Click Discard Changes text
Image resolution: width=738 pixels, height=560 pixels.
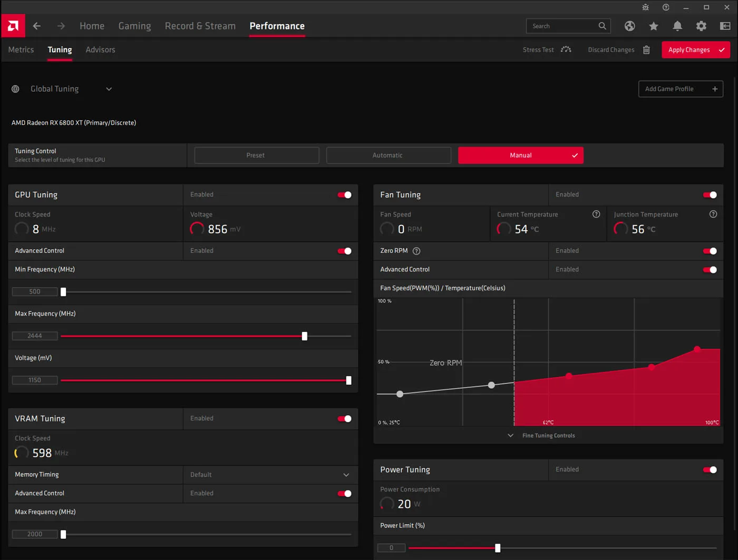(x=611, y=50)
